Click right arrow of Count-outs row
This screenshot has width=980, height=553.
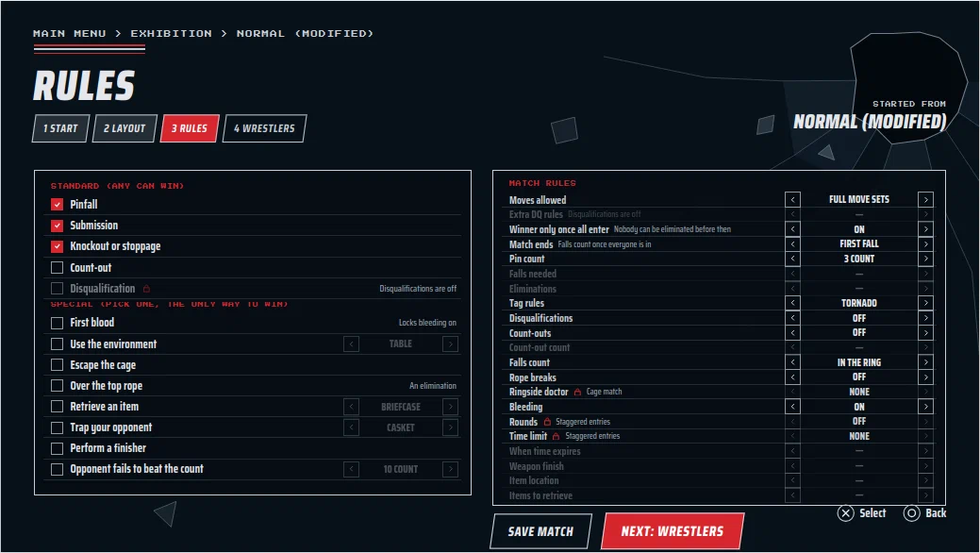pyautogui.click(x=925, y=333)
